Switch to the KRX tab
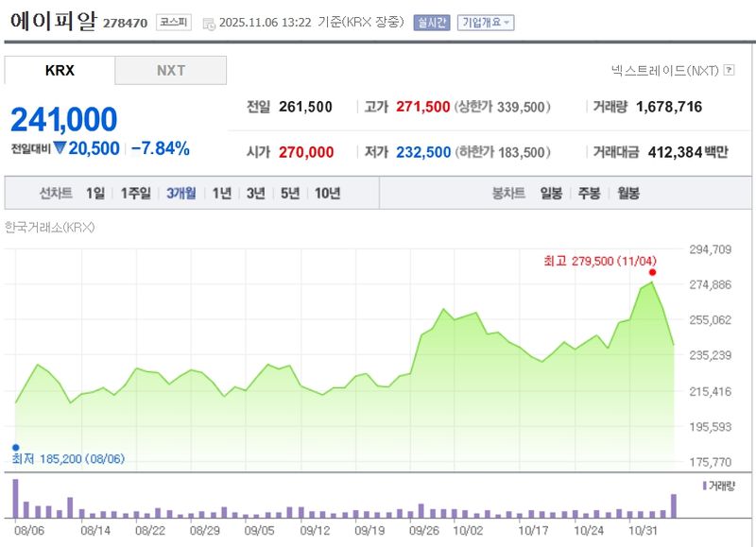Viewport: 756px width, 547px height. pos(60,70)
